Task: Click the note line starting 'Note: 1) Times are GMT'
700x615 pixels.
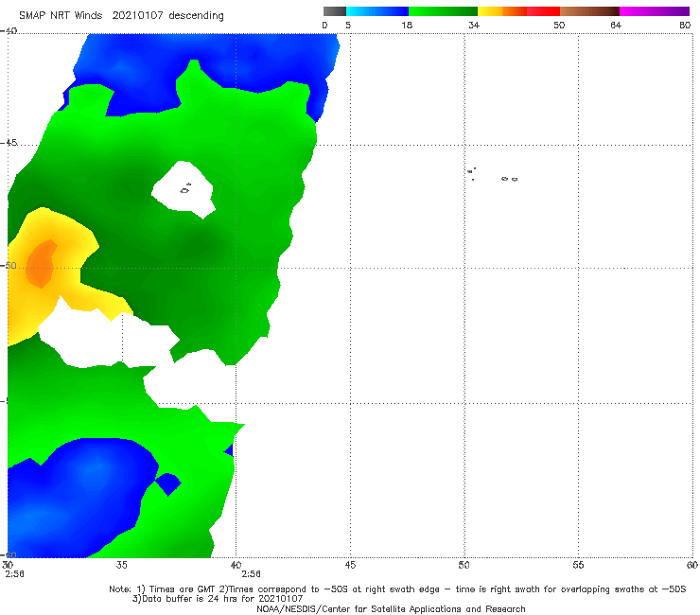Action: coord(397,589)
